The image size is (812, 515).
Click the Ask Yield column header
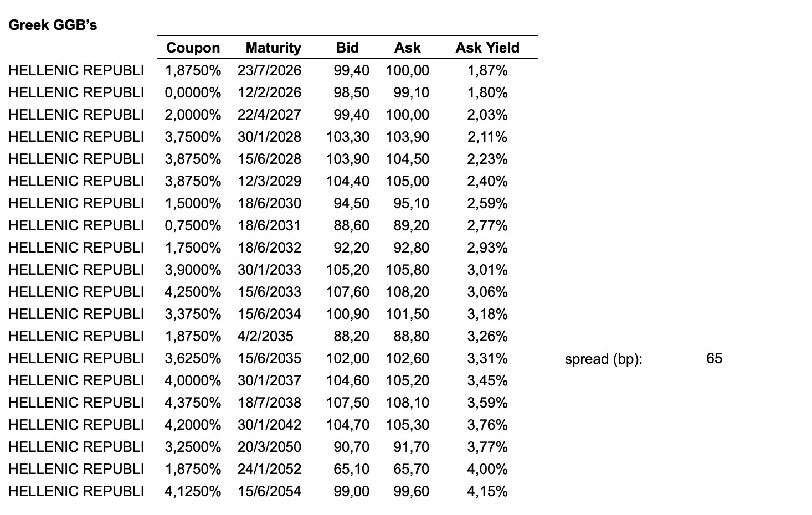tap(487, 48)
